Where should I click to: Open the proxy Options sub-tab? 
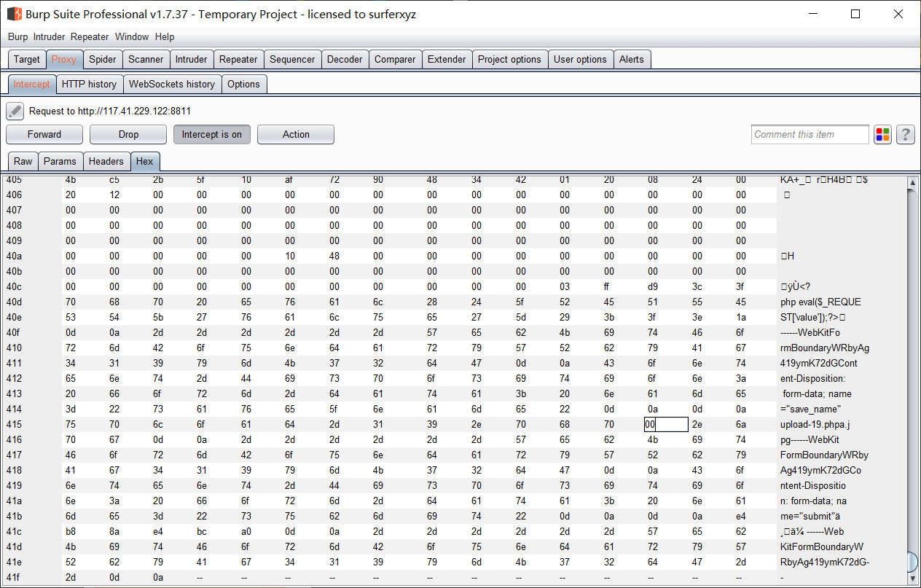(243, 85)
